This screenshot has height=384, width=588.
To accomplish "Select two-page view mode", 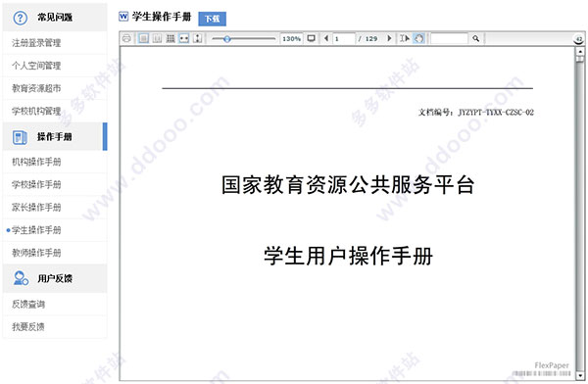I will (x=157, y=38).
